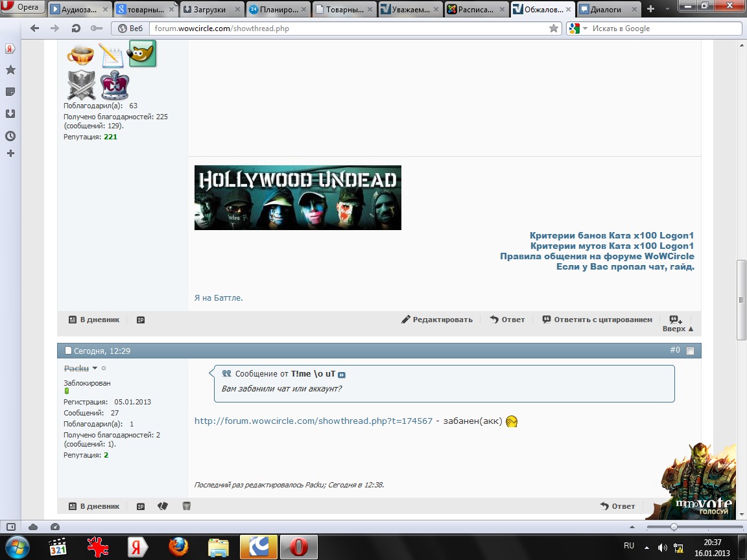Open the downloads panel in the sidebar

[x=10, y=114]
